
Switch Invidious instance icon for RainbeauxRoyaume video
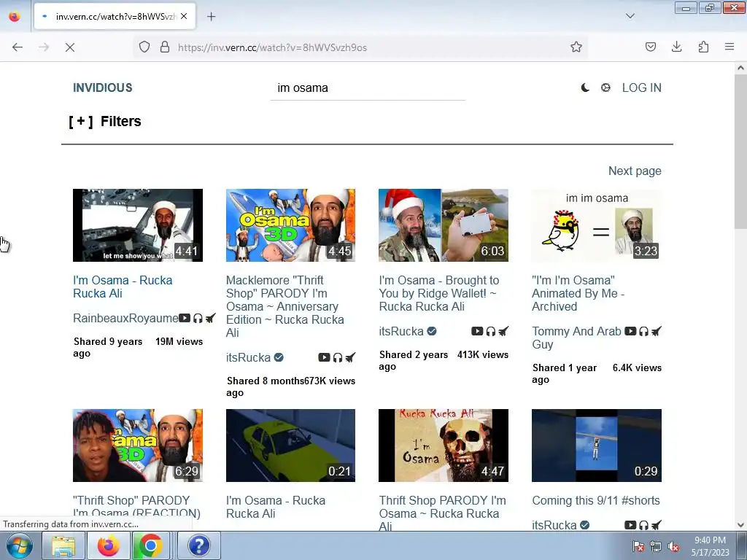coord(211,318)
